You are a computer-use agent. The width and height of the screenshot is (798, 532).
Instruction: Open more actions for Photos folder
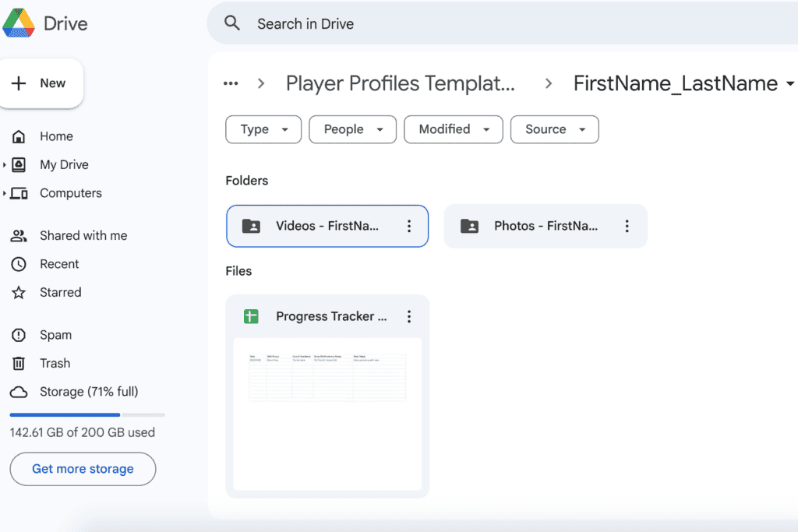pyautogui.click(x=627, y=227)
